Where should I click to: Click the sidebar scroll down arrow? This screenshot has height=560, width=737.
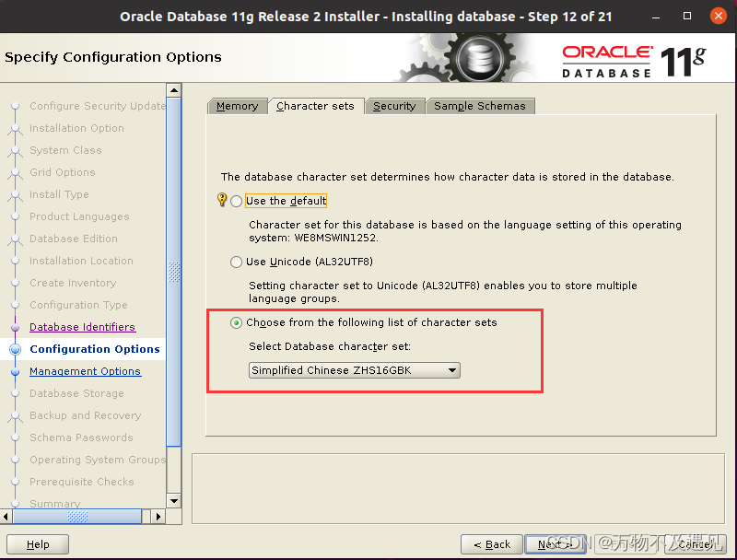tap(174, 501)
